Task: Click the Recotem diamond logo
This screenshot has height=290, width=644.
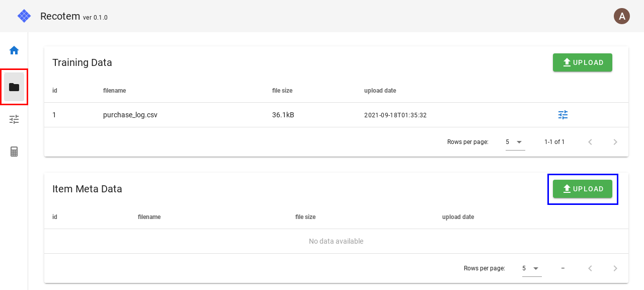Action: [x=24, y=16]
